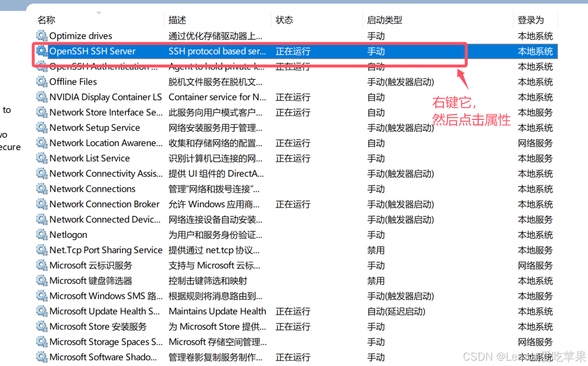Click description '提供通过 net.tcp 协议...'
The image size is (588, 366).
coord(214,250)
